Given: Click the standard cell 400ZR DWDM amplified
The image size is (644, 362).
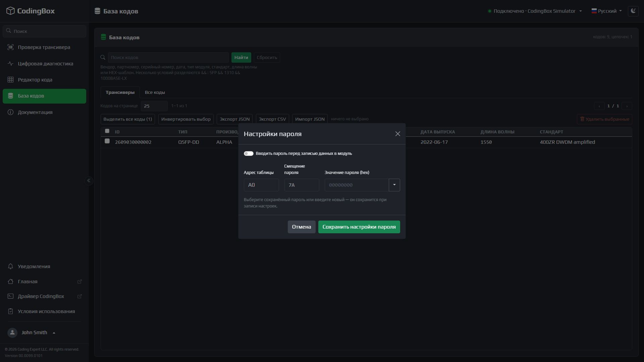Looking at the screenshot, I should pyautogui.click(x=568, y=142).
